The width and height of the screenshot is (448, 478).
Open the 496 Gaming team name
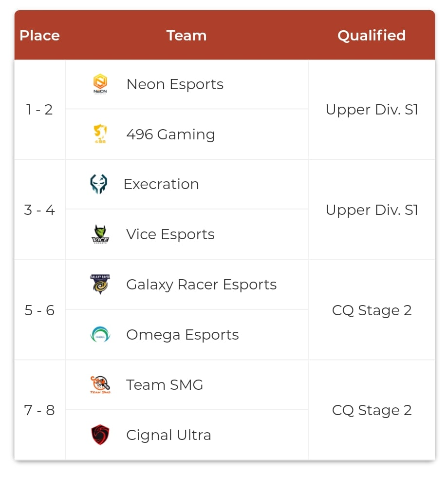(x=170, y=134)
